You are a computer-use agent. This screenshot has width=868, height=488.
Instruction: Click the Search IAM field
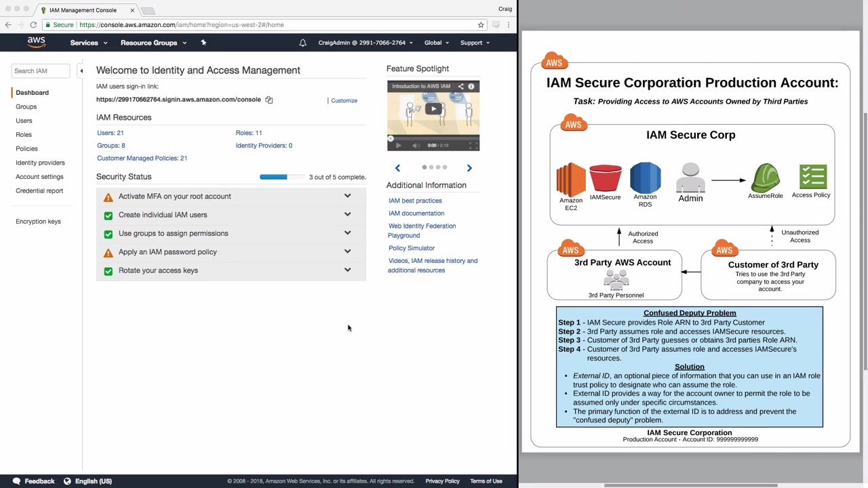41,70
